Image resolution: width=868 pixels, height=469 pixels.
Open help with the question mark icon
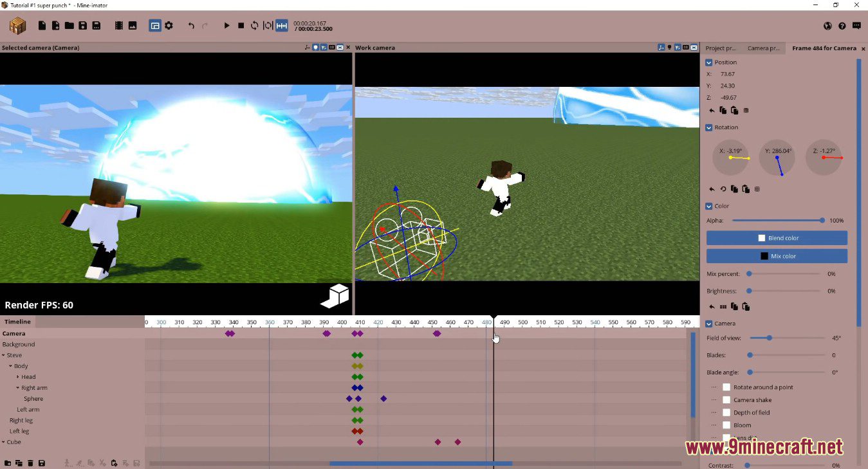pyautogui.click(x=842, y=26)
